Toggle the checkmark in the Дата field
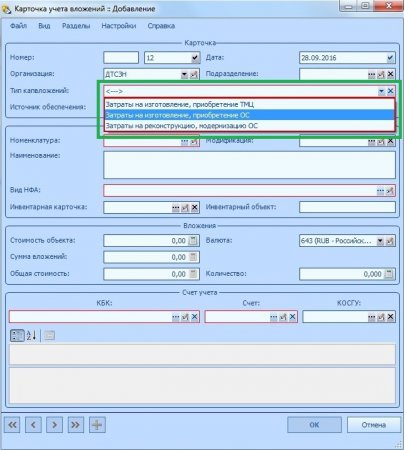This screenshot has width=405, height=450. coord(390,58)
